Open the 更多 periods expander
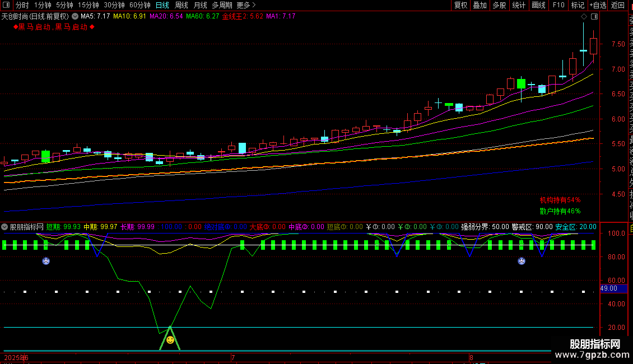 click(246, 5)
